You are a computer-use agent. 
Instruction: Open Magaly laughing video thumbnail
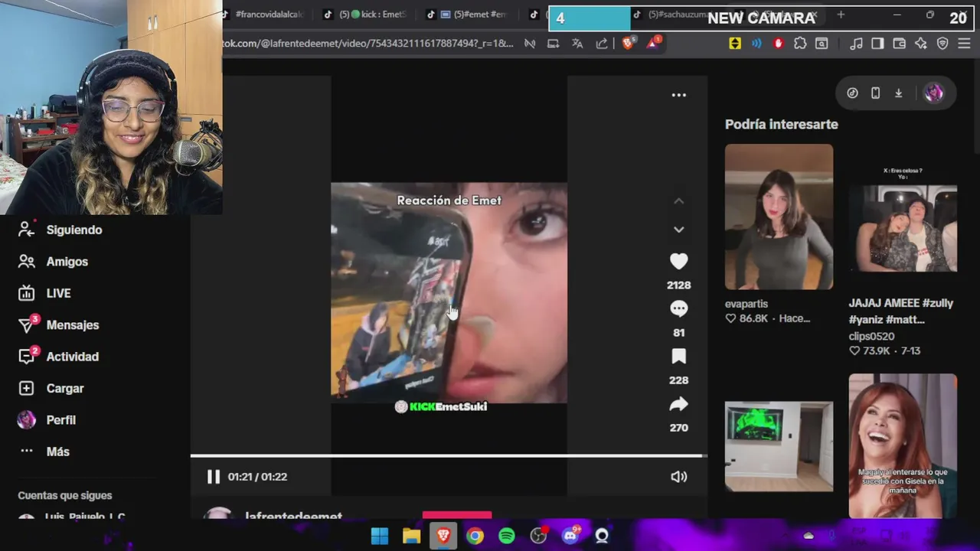tap(903, 446)
